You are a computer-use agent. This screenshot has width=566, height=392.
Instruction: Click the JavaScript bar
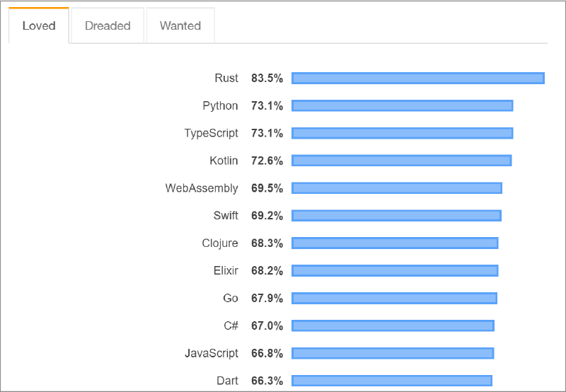click(x=393, y=353)
